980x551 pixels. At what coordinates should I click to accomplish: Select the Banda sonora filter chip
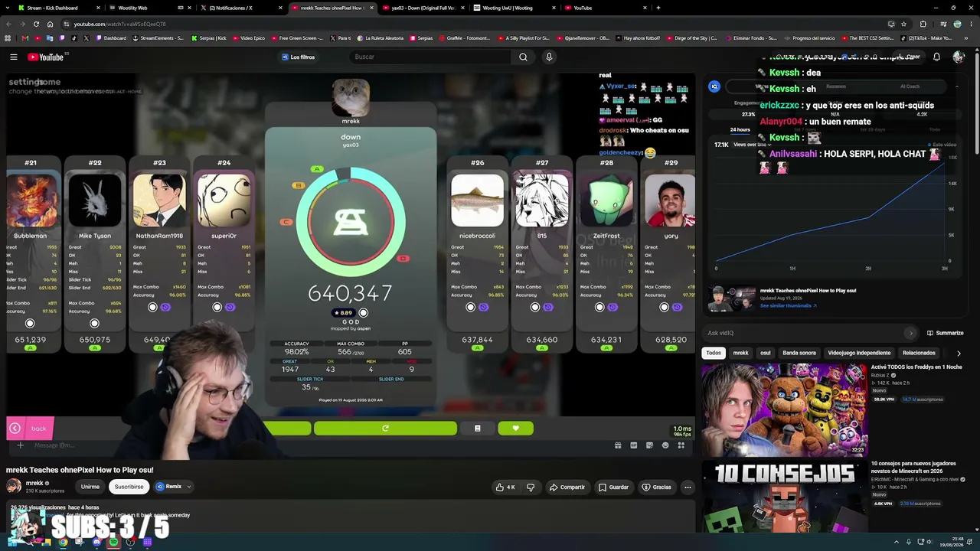click(799, 353)
